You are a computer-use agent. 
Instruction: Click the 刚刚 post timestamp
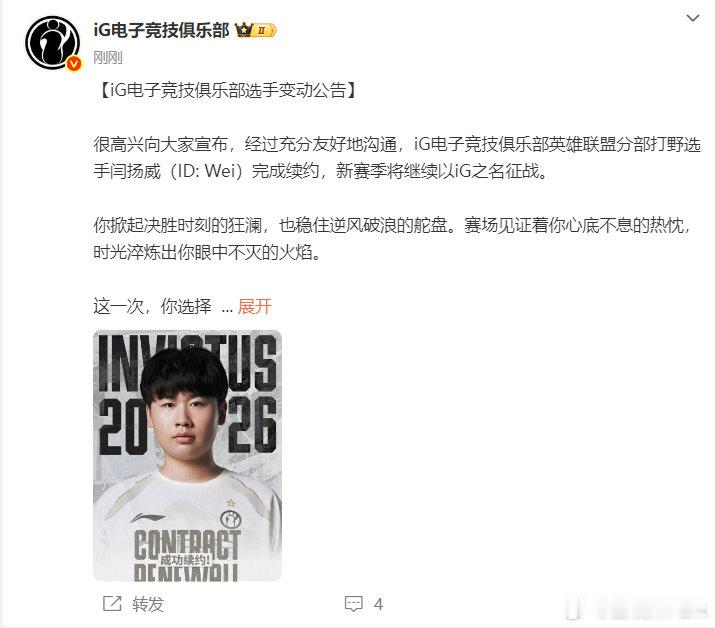pyautogui.click(x=108, y=57)
